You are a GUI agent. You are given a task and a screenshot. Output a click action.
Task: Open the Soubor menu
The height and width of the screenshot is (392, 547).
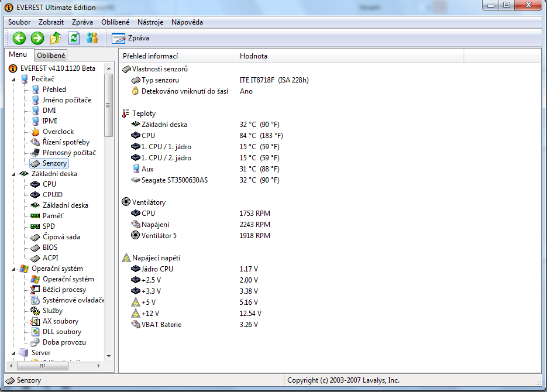click(19, 22)
